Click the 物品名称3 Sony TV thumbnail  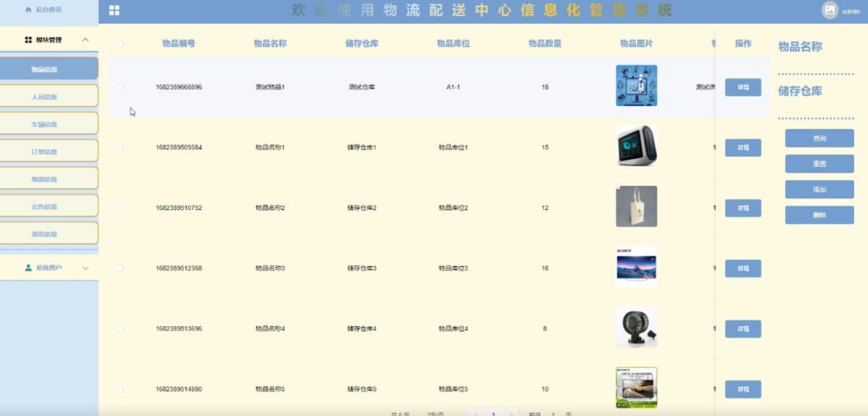click(x=636, y=267)
